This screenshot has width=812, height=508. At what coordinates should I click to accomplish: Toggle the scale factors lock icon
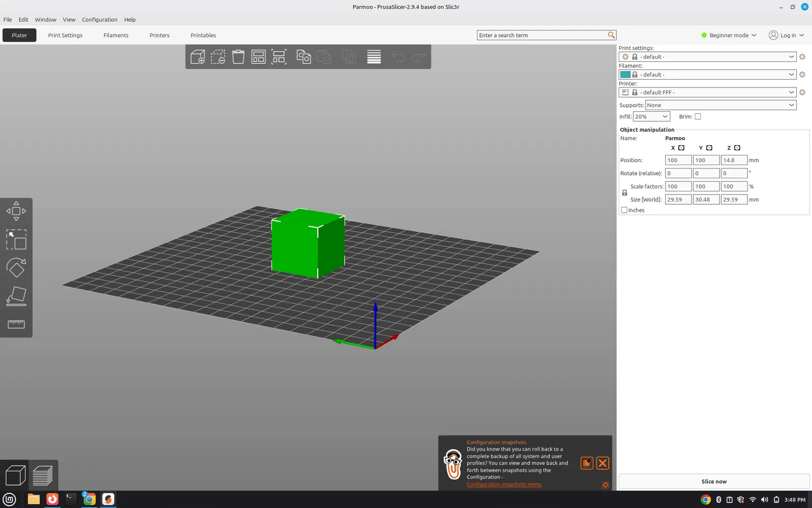(625, 193)
